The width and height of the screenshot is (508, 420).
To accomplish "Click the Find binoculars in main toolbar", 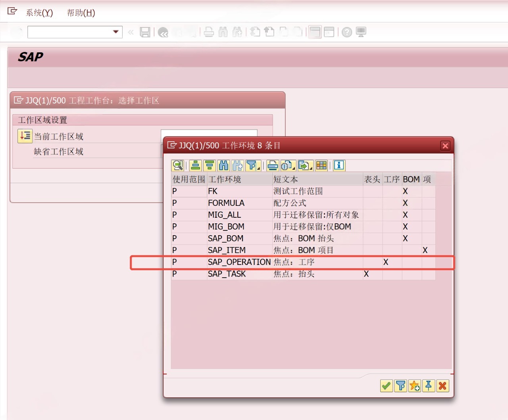I will (223, 32).
